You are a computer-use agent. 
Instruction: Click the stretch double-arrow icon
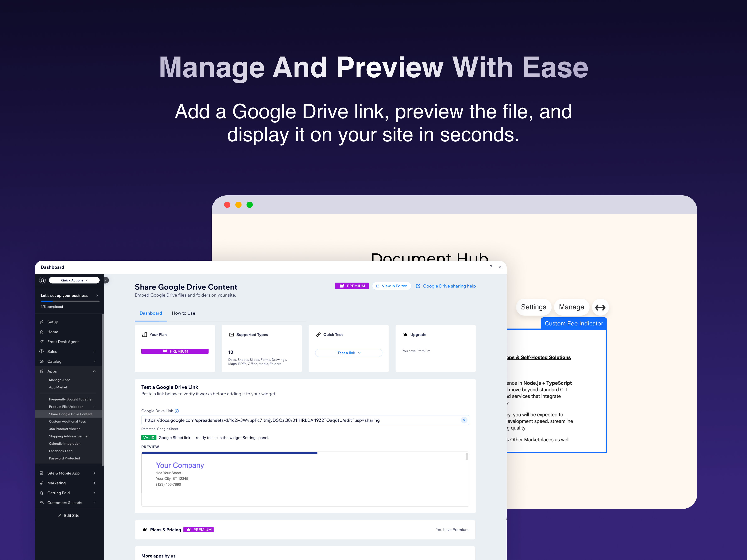click(600, 308)
